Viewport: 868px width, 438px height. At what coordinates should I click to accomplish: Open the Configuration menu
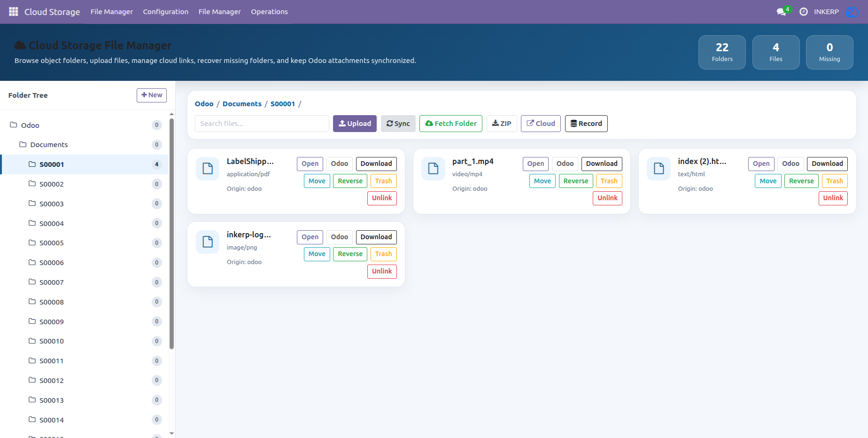[x=166, y=12]
